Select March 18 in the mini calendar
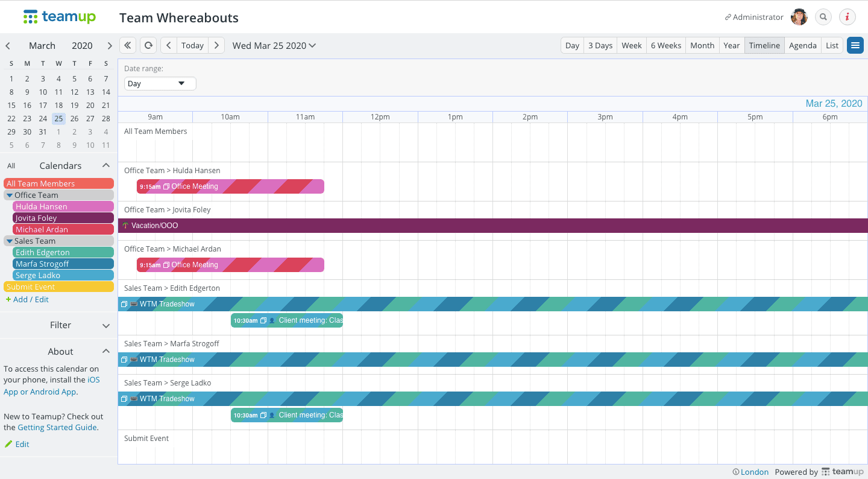This screenshot has height=479, width=868. click(x=58, y=106)
